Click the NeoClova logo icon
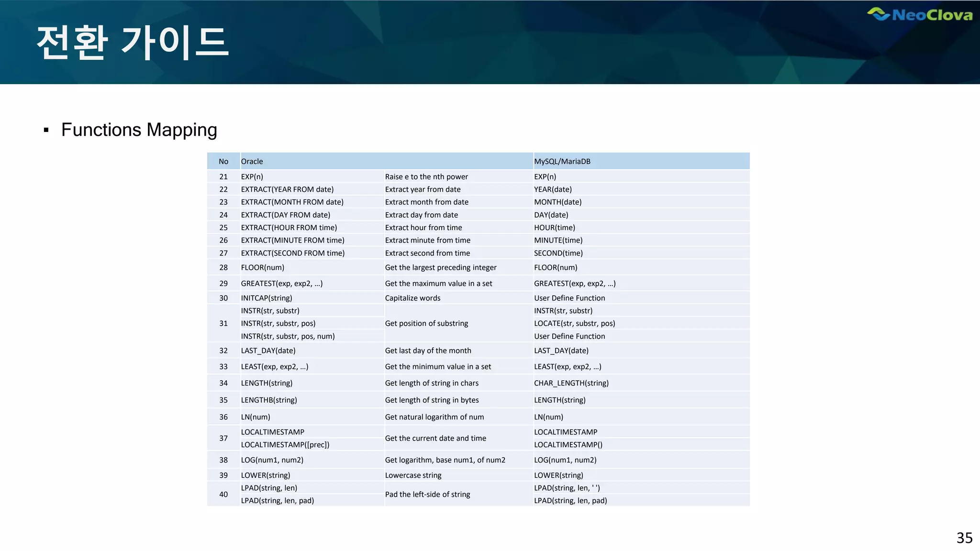This screenshot has height=551, width=980. (x=879, y=14)
